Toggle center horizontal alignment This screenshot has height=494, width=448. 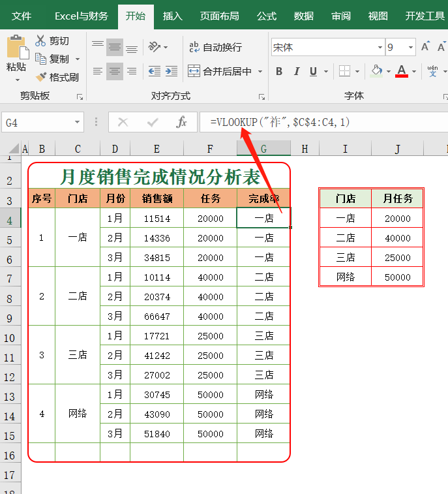[115, 72]
